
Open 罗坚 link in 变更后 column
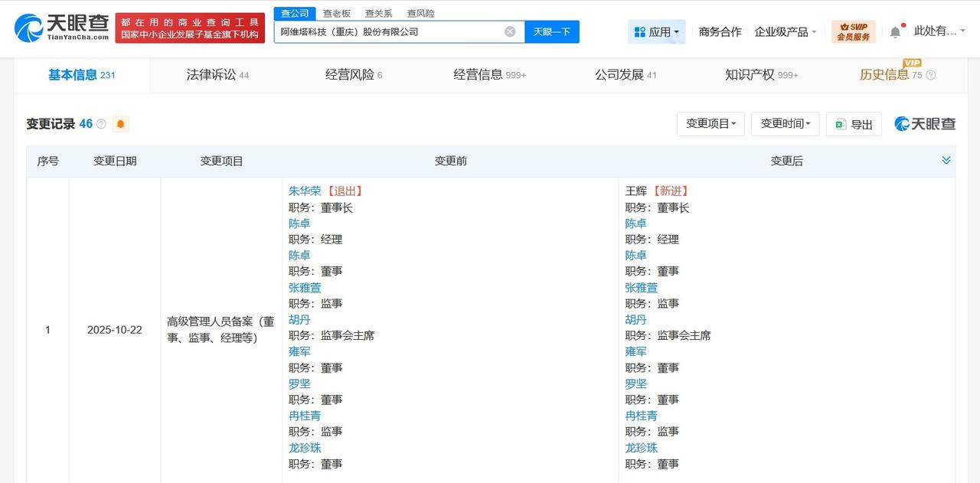click(636, 383)
